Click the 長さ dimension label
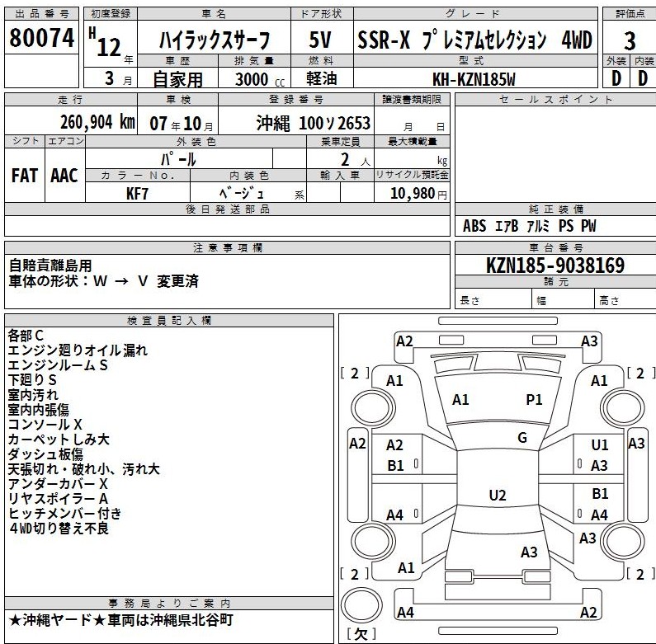The width and height of the screenshot is (656, 644). coord(470,300)
